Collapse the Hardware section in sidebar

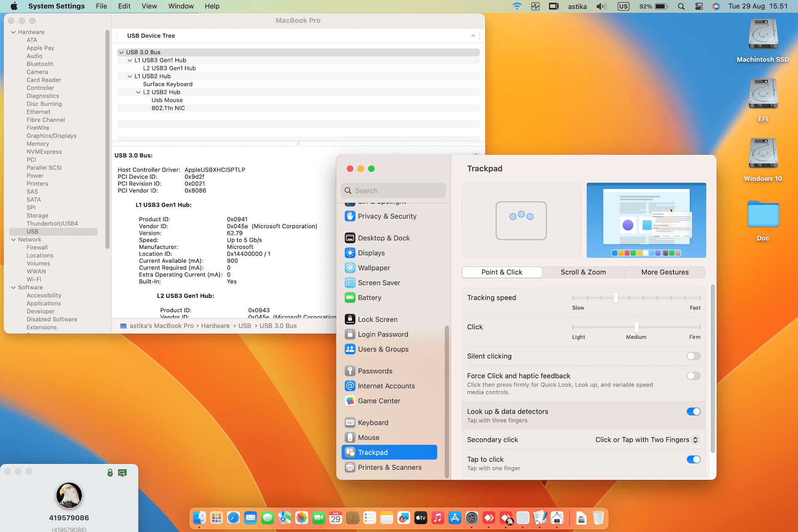point(13,32)
